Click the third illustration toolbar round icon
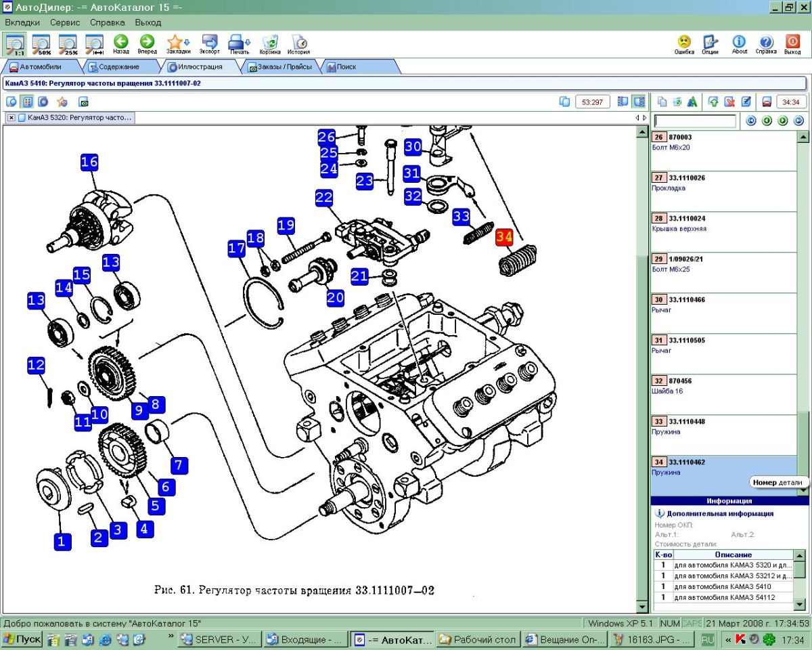The width and height of the screenshot is (812, 650). 43,102
